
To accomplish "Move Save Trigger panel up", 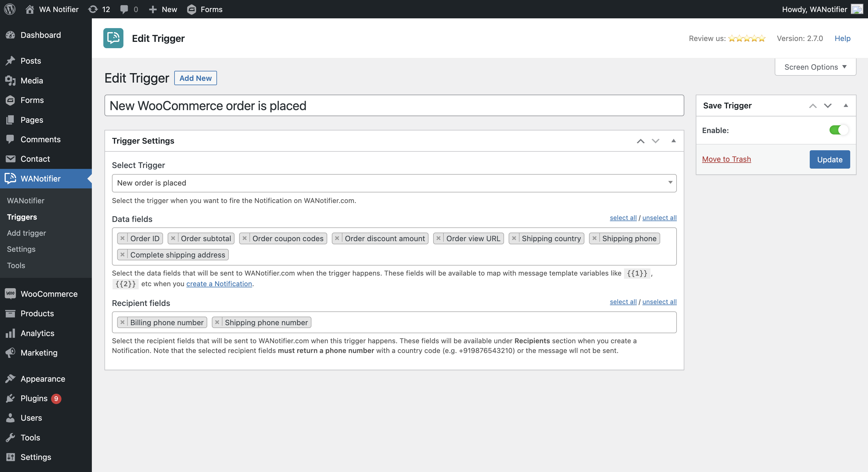I will (813, 106).
